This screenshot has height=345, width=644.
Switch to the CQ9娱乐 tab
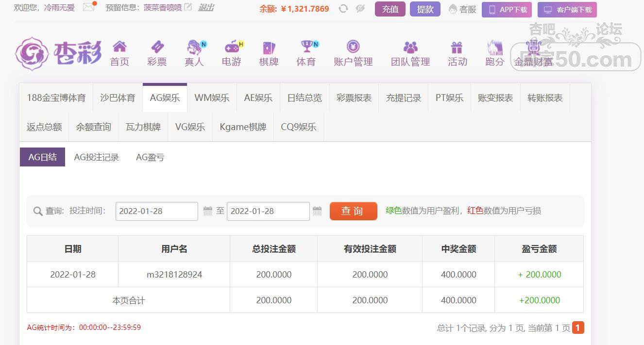[x=298, y=127]
